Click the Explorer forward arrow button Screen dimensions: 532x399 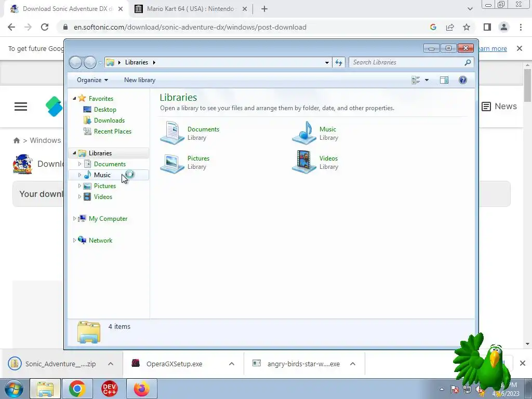click(90, 62)
